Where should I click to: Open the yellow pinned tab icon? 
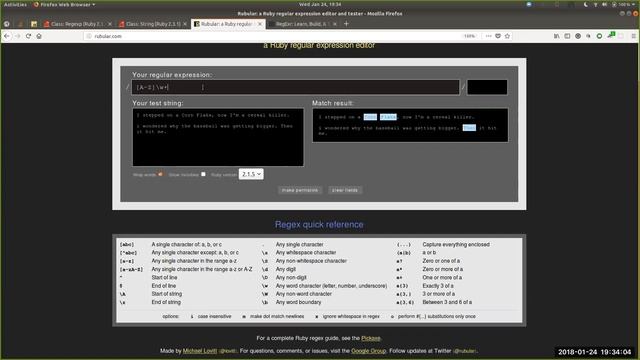pyautogui.click(x=34, y=24)
